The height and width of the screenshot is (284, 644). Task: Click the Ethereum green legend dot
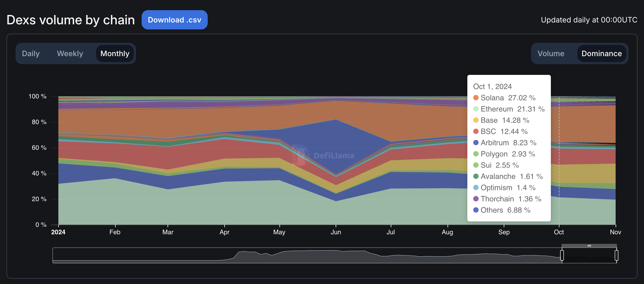coord(476,109)
